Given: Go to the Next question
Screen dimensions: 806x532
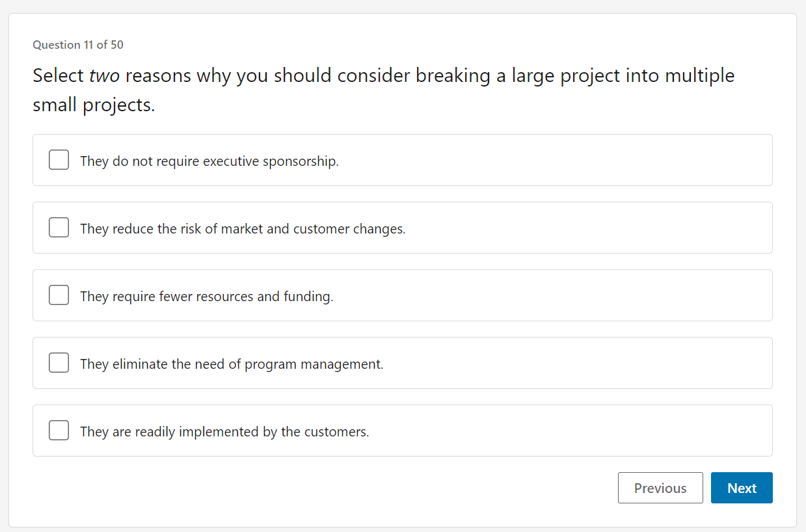Looking at the screenshot, I should tap(742, 488).
